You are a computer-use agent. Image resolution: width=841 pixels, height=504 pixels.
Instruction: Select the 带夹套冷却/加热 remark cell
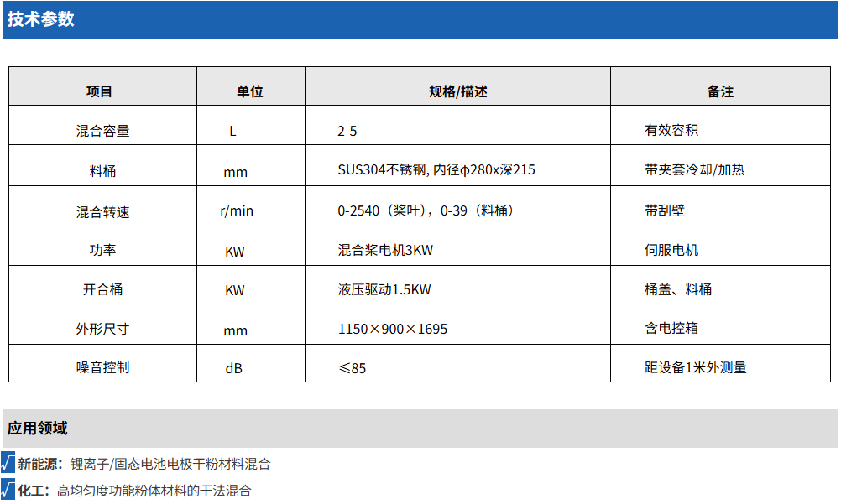pyautogui.click(x=694, y=170)
